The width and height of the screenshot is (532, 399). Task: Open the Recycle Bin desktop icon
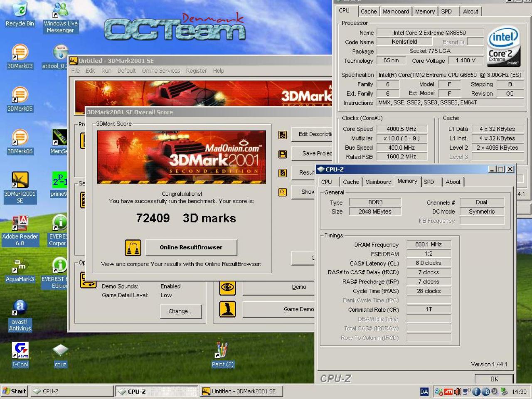point(20,14)
